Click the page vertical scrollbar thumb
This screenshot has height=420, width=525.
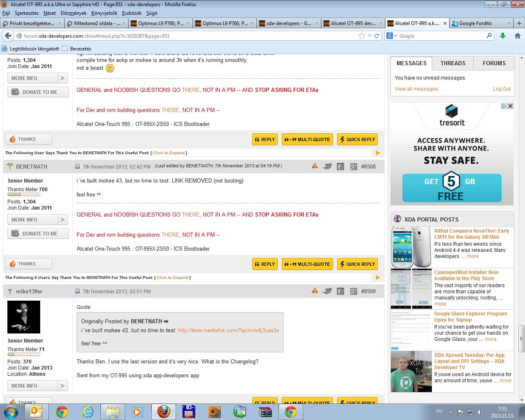[x=521, y=339]
